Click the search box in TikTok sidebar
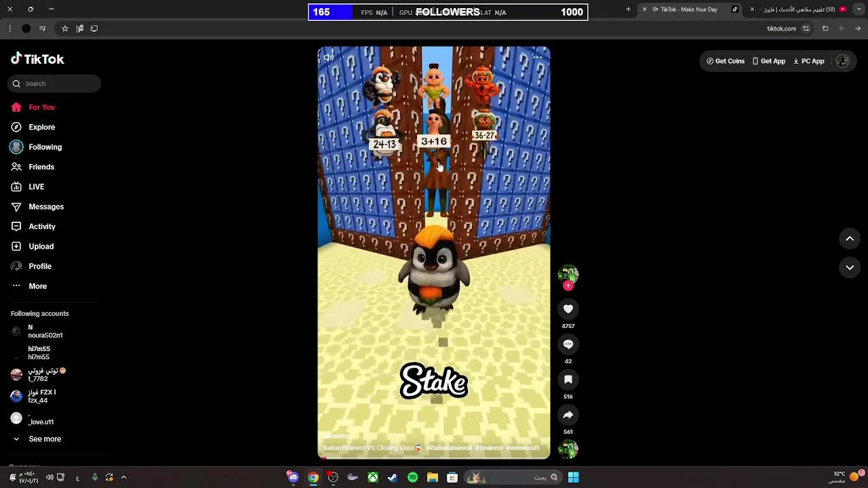This screenshot has width=868, height=488. pyautogui.click(x=54, y=83)
